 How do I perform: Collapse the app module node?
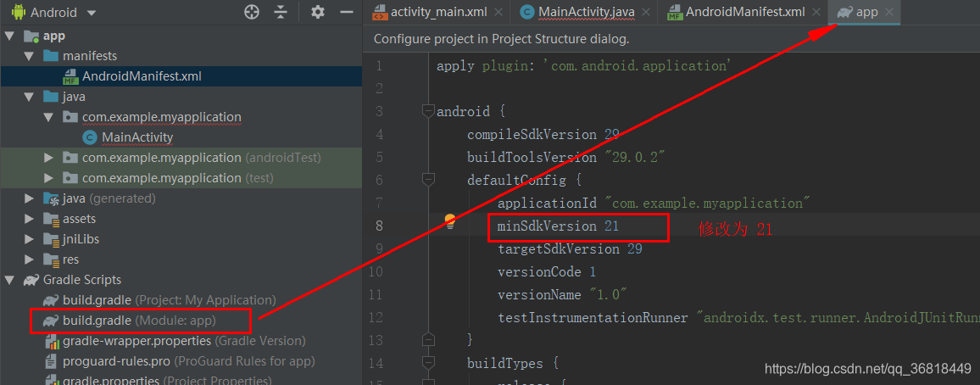tap(8, 36)
